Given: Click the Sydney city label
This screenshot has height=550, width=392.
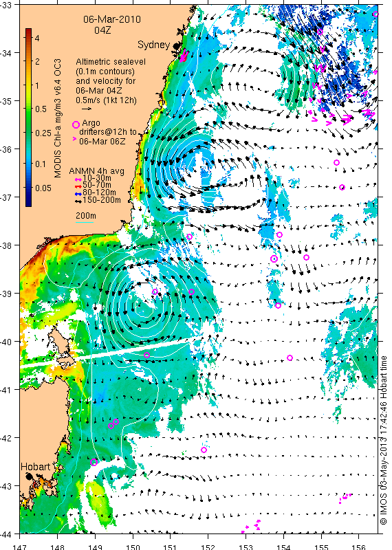Looking at the screenshot, I should pos(153,45).
